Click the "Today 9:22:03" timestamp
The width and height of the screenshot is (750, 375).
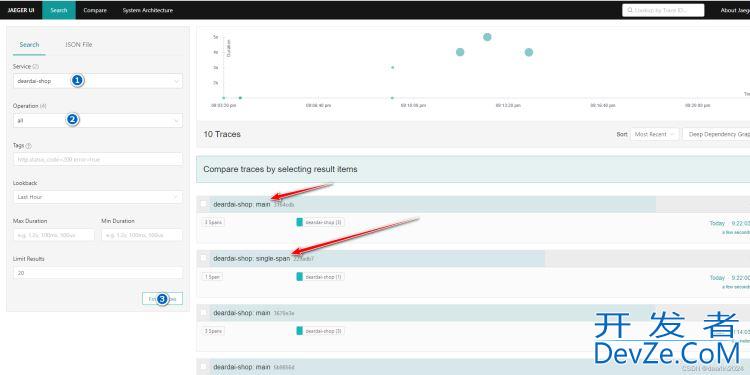click(x=729, y=223)
